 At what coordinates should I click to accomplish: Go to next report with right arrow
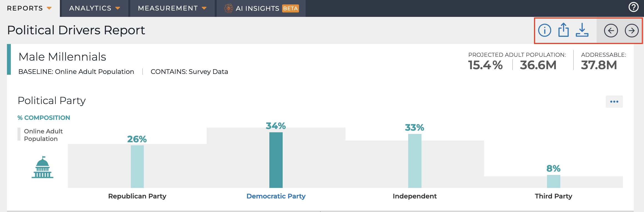632,30
